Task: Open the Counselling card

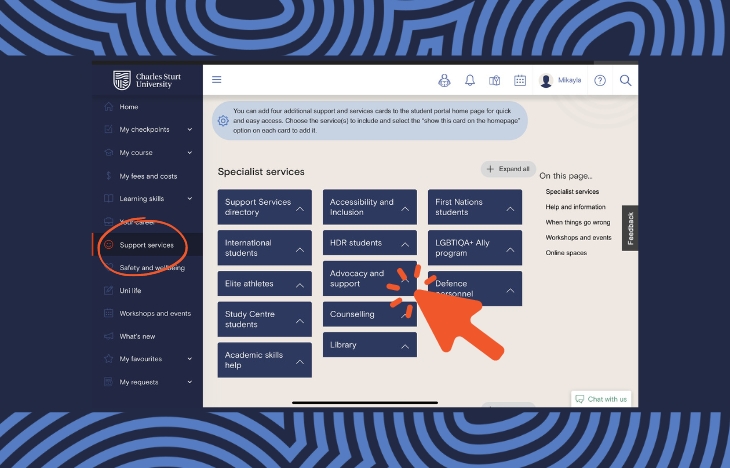Action: click(x=370, y=314)
